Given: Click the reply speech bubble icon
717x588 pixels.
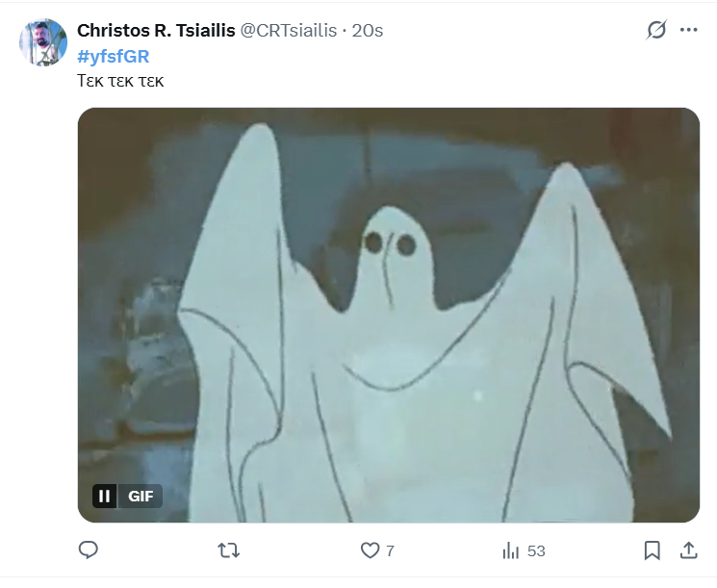Looking at the screenshot, I should (89, 550).
